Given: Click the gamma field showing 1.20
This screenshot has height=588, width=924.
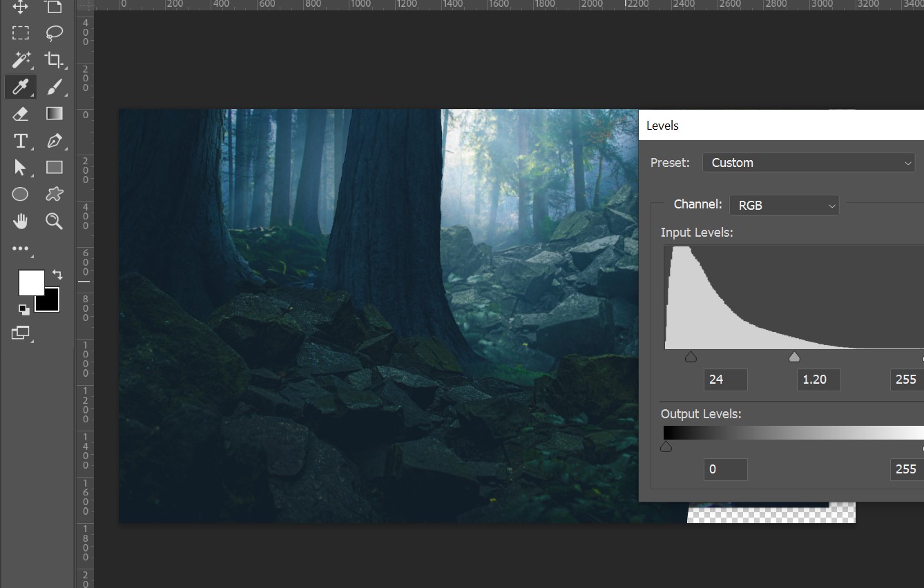Looking at the screenshot, I should [818, 380].
